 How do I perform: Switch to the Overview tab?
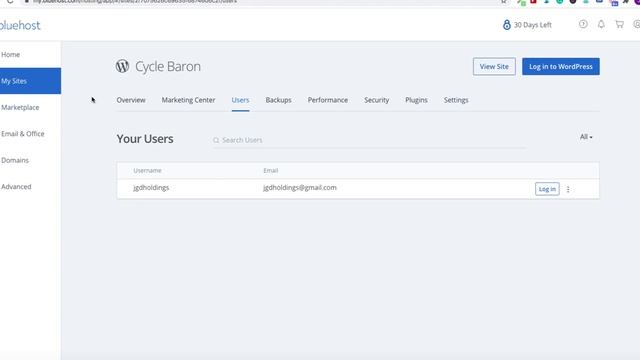(131, 100)
